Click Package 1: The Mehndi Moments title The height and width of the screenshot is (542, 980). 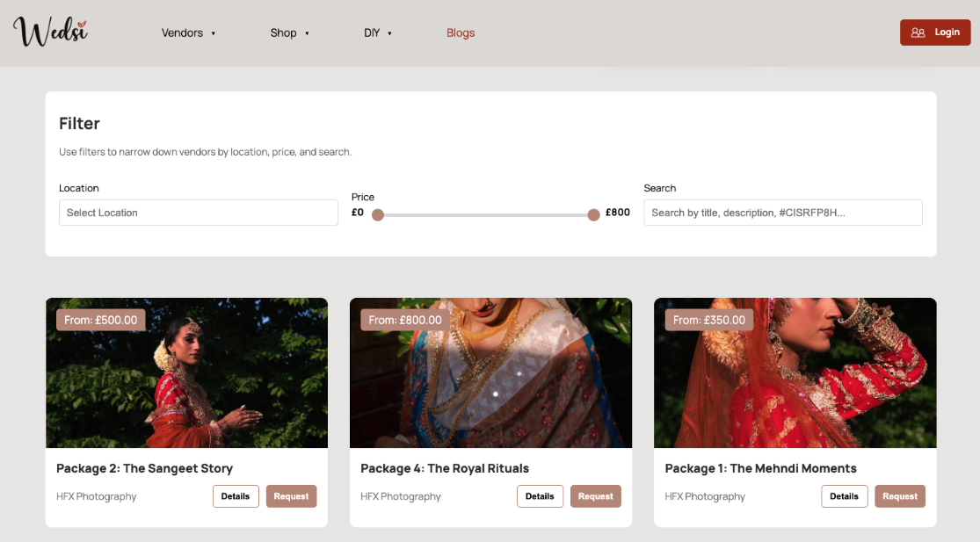click(x=760, y=468)
